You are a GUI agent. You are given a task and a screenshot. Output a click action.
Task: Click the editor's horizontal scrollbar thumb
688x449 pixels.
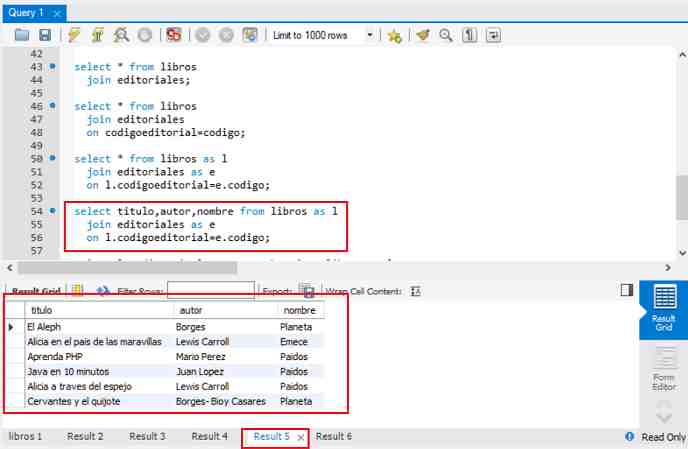(x=127, y=267)
